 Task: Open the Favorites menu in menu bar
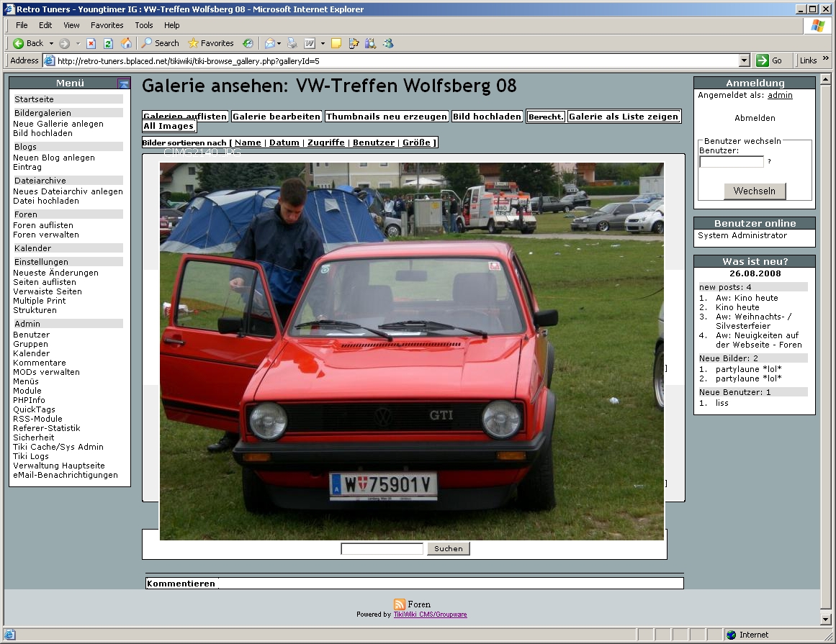(107, 25)
